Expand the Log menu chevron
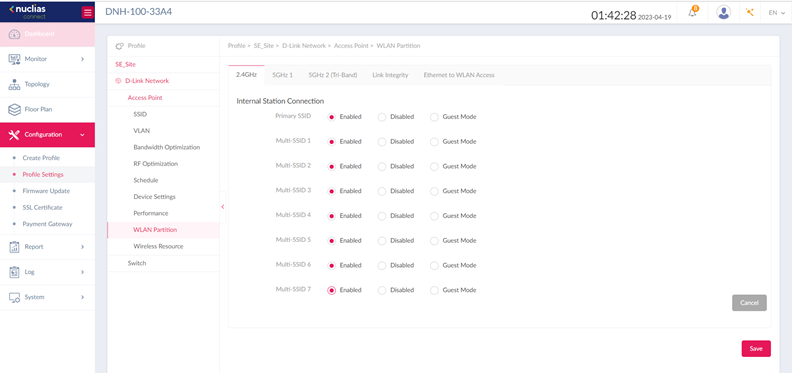792x373 pixels. (x=82, y=272)
